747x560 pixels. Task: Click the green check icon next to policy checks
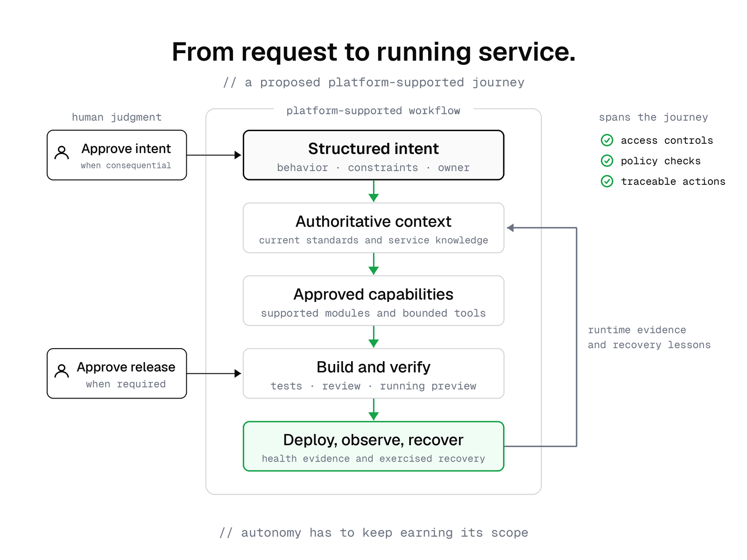pos(607,161)
